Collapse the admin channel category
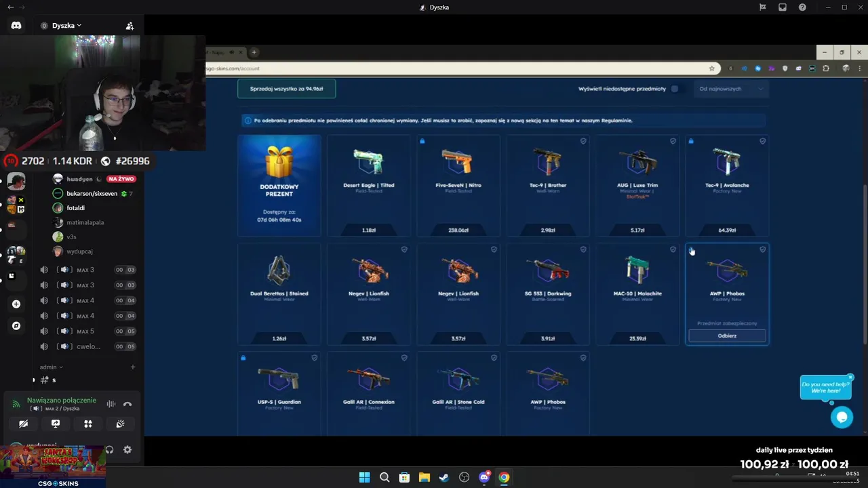This screenshot has width=868, height=488. (x=51, y=367)
